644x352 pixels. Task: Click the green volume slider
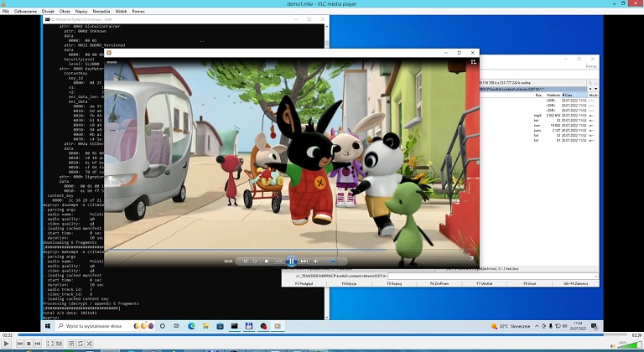629,345
